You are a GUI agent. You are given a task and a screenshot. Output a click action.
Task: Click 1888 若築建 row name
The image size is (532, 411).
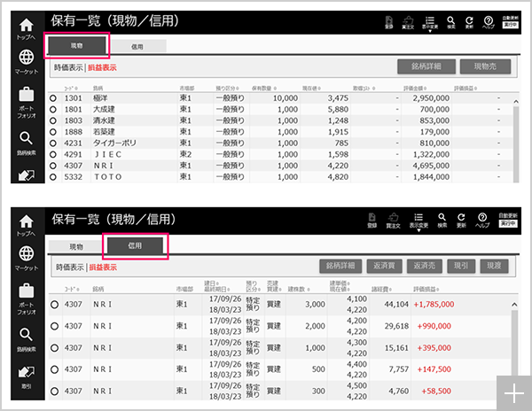pyautogui.click(x=104, y=132)
